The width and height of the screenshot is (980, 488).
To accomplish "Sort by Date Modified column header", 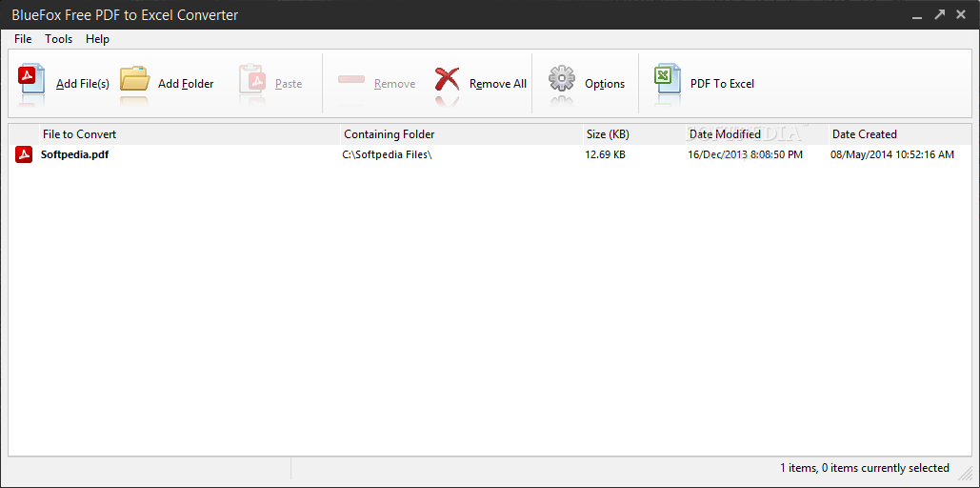I will (756, 133).
